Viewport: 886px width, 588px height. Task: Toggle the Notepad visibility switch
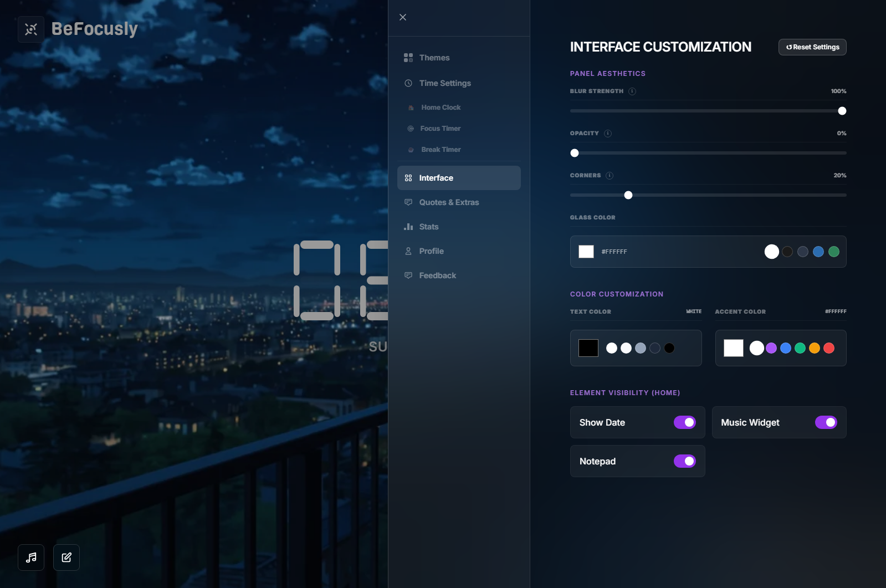tap(685, 461)
